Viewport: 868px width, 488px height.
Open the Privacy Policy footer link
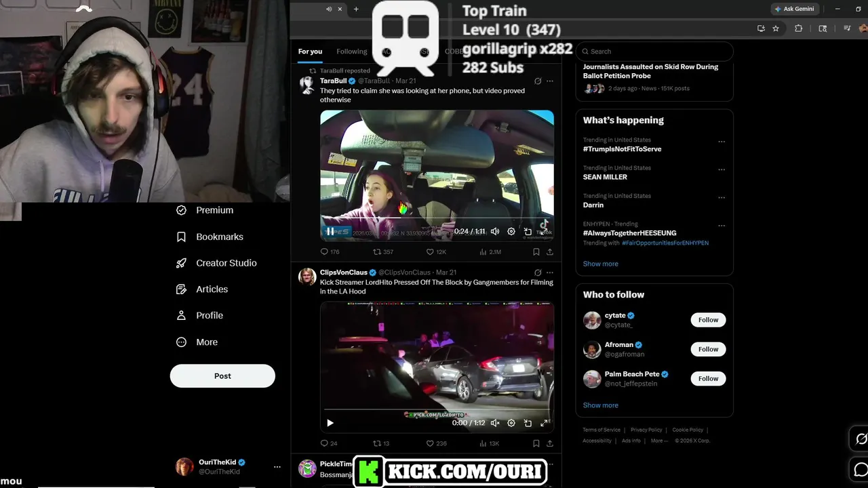(x=646, y=430)
